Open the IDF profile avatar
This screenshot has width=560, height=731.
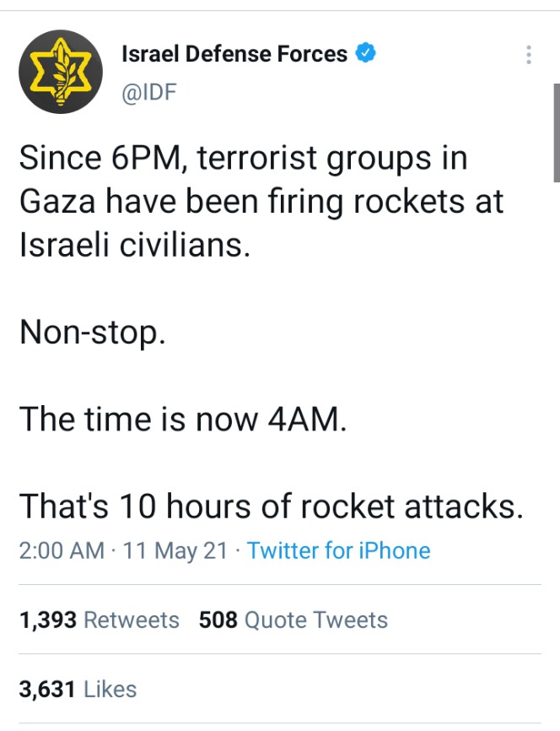click(61, 72)
